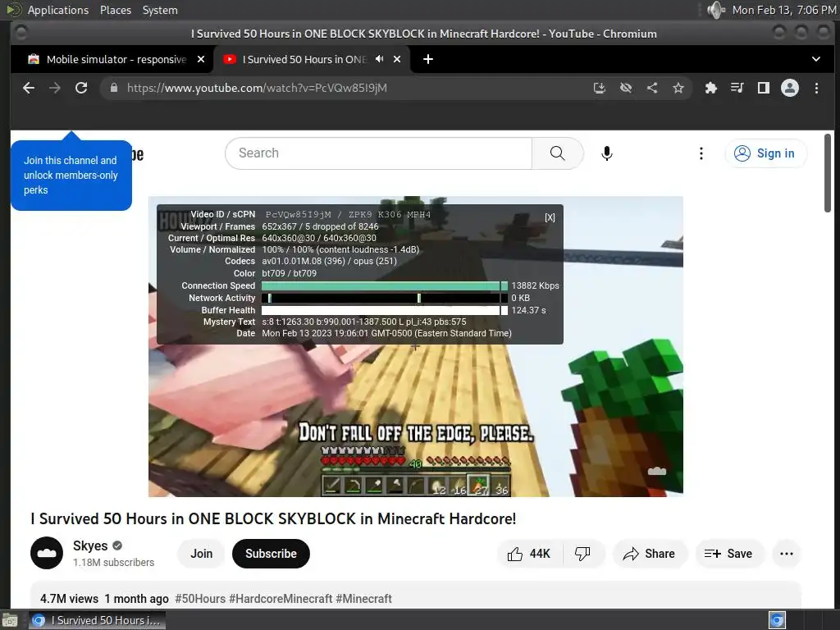
Task: Open YouTube settings three-dot menu
Action: [701, 153]
